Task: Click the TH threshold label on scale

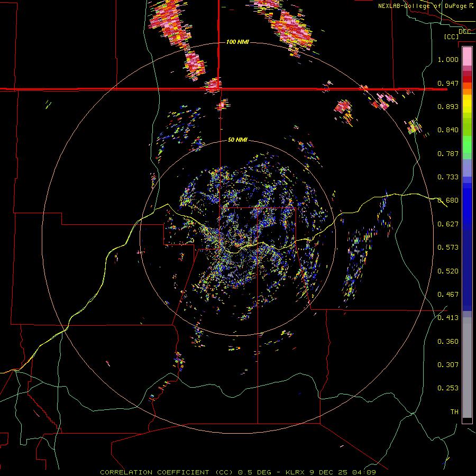Action: tap(454, 412)
